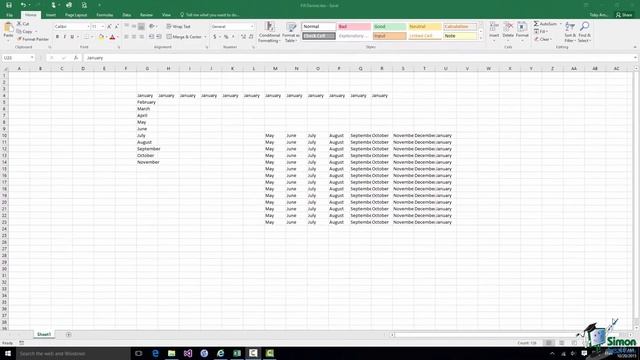
Task: Click the Insert Function fx icon
Action: (76, 58)
